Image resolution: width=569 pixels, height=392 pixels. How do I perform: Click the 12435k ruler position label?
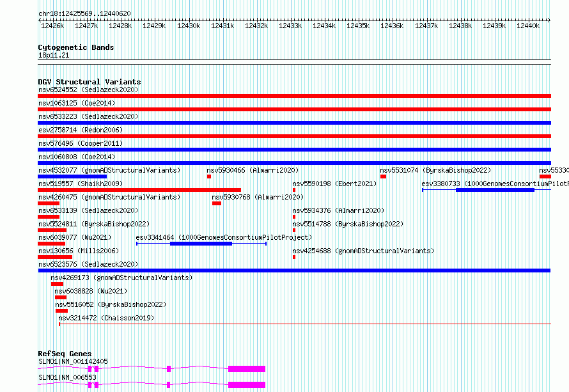(358, 26)
